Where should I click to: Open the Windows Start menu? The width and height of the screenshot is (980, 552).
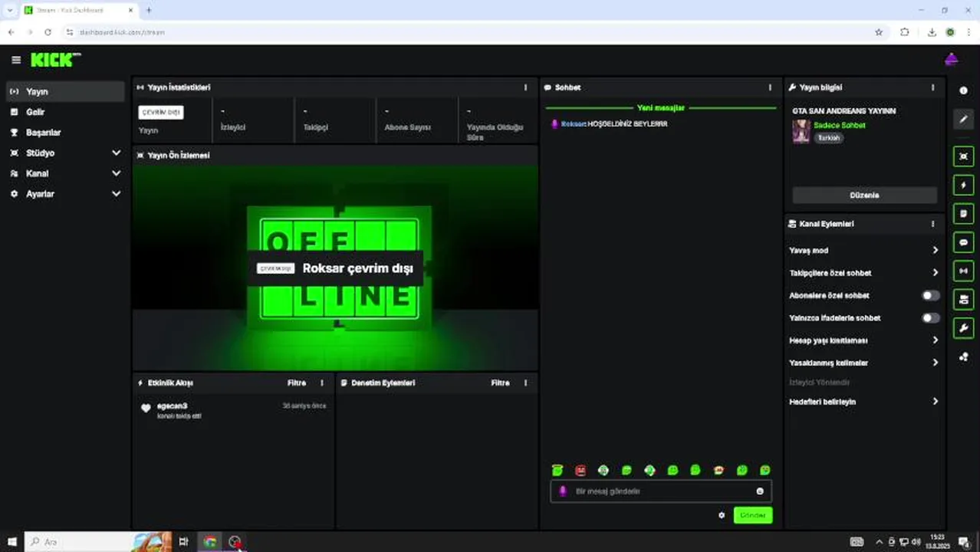point(12,542)
